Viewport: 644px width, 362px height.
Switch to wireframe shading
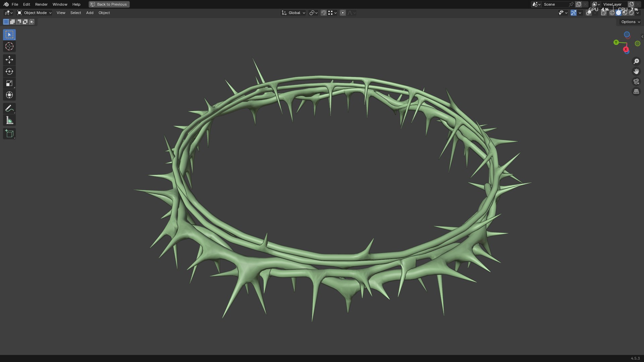[612, 13]
